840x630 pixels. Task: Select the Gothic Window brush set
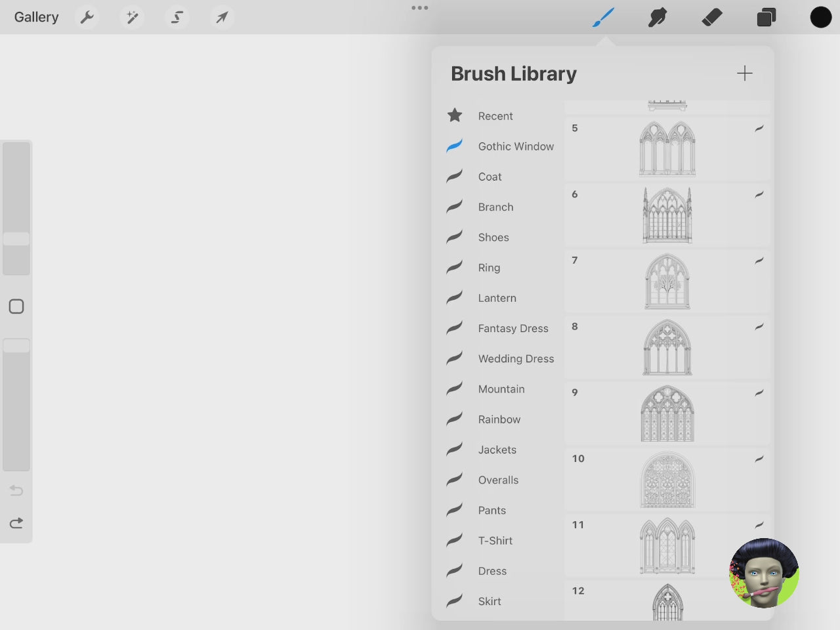pos(516,146)
